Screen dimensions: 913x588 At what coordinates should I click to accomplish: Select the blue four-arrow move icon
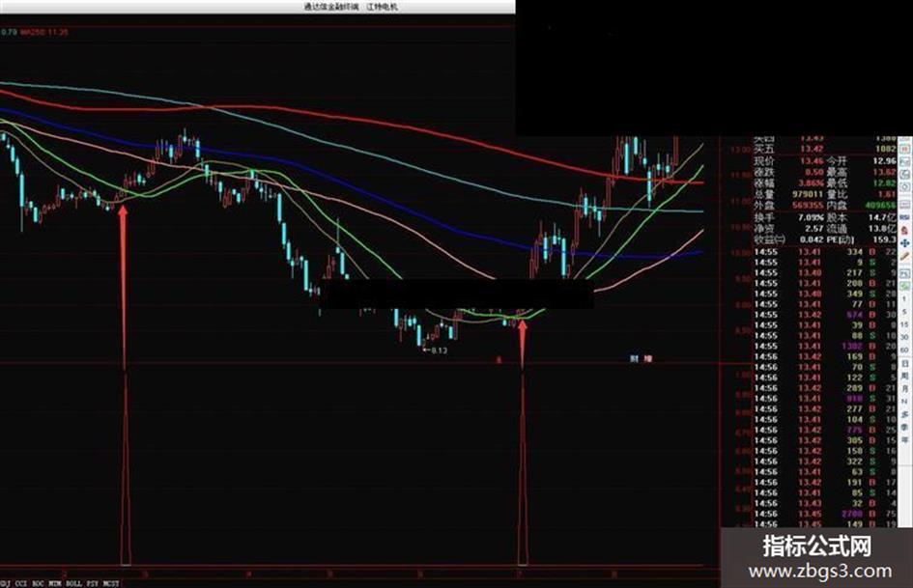[x=904, y=242]
